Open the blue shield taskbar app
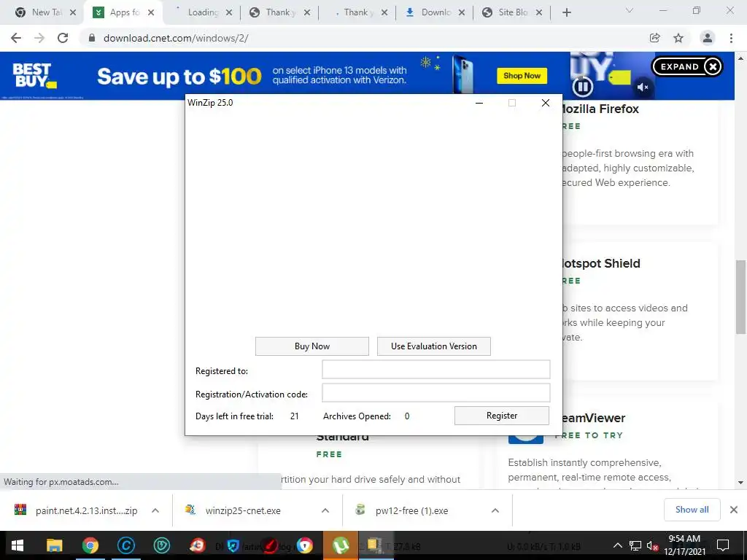 pyautogui.click(x=233, y=545)
